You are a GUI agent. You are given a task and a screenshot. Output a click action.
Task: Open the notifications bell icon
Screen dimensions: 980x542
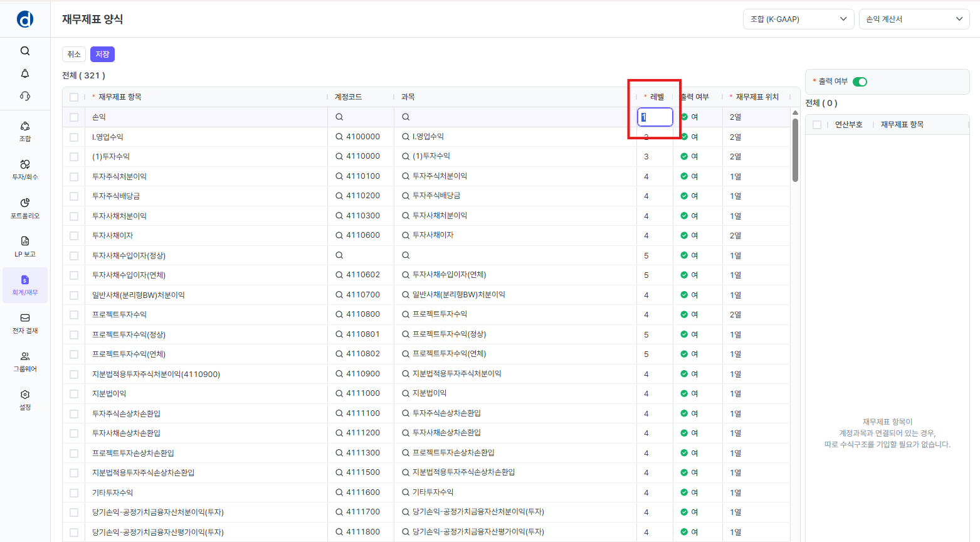(25, 73)
